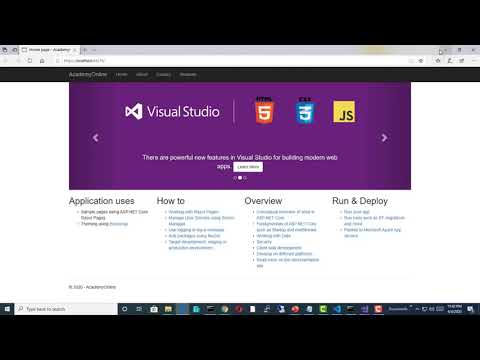480x360 pixels.
Task: Go back with the browser back arrow
Action: 6,61
